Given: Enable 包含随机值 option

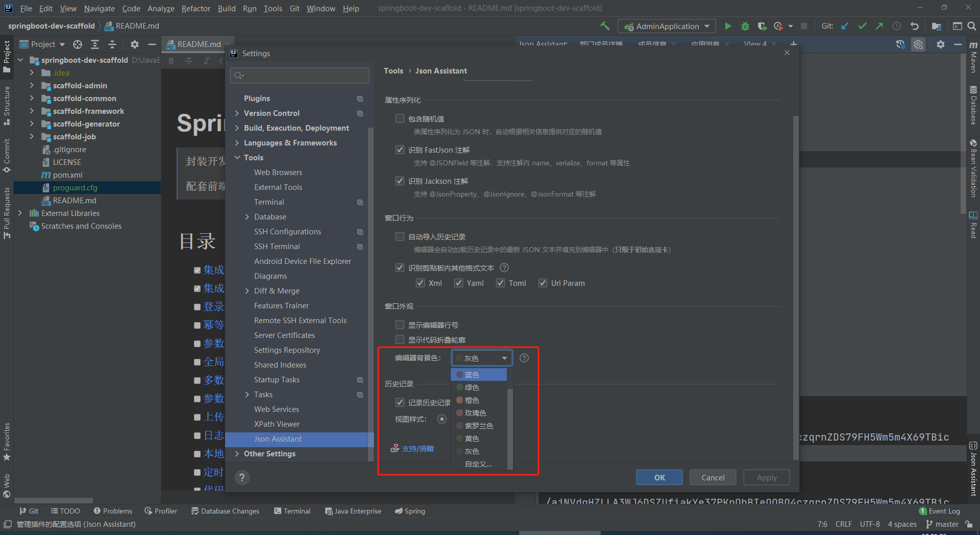Looking at the screenshot, I should [401, 118].
